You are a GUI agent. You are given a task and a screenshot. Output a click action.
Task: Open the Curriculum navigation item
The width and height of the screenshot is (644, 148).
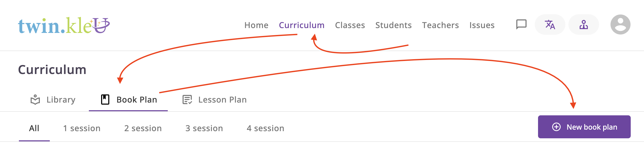click(302, 25)
